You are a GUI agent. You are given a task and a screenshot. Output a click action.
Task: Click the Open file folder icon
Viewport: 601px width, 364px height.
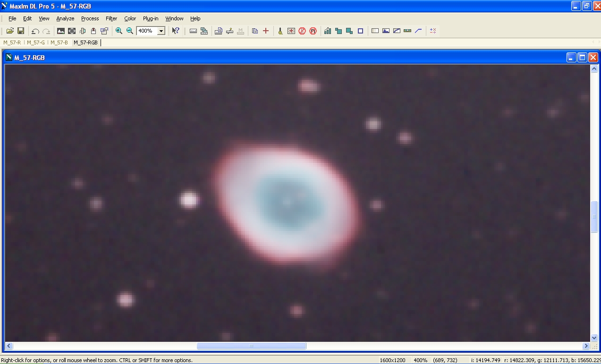click(10, 31)
